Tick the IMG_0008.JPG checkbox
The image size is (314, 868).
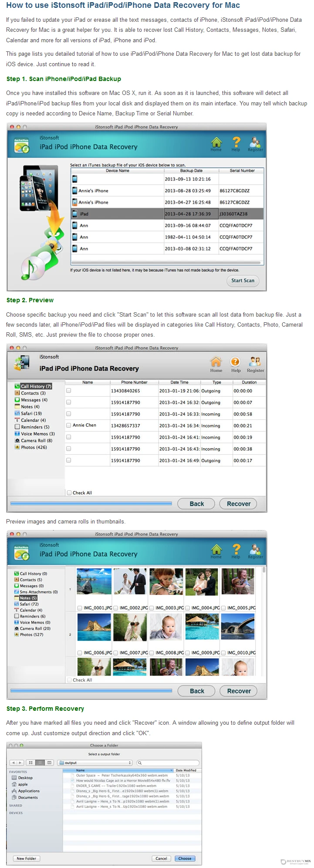tap(152, 653)
